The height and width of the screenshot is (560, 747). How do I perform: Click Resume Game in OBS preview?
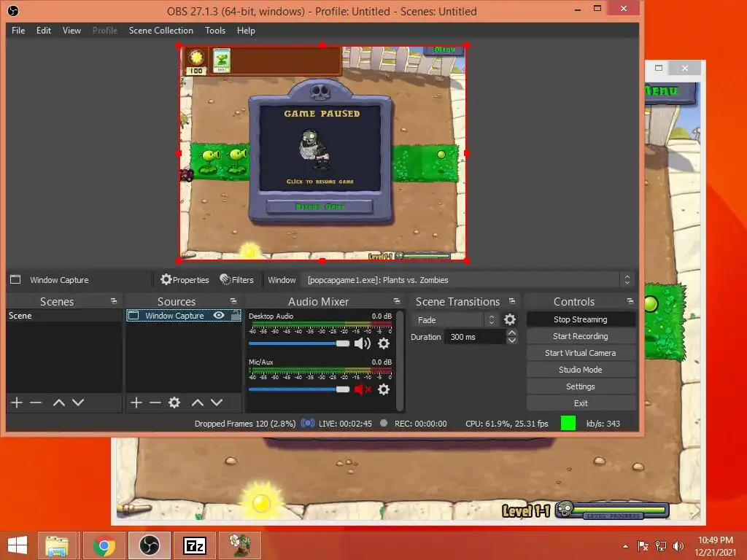[320, 206]
